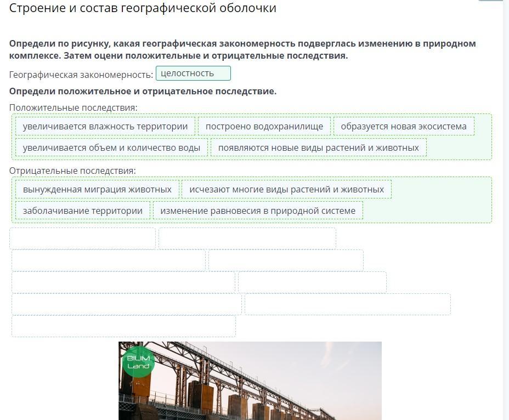Open the 'целостность' geographic pattern dropdown
This screenshot has width=509, height=420.
[193, 73]
